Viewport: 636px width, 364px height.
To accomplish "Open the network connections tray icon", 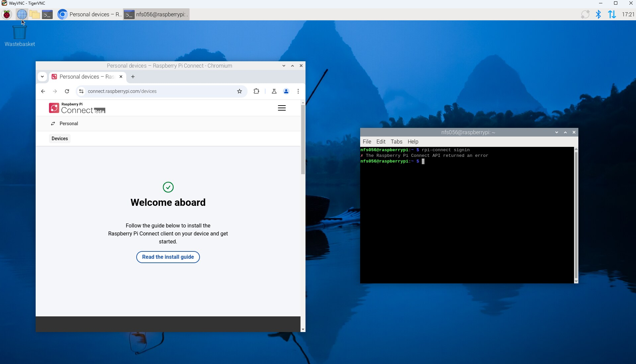I will tap(612, 14).
